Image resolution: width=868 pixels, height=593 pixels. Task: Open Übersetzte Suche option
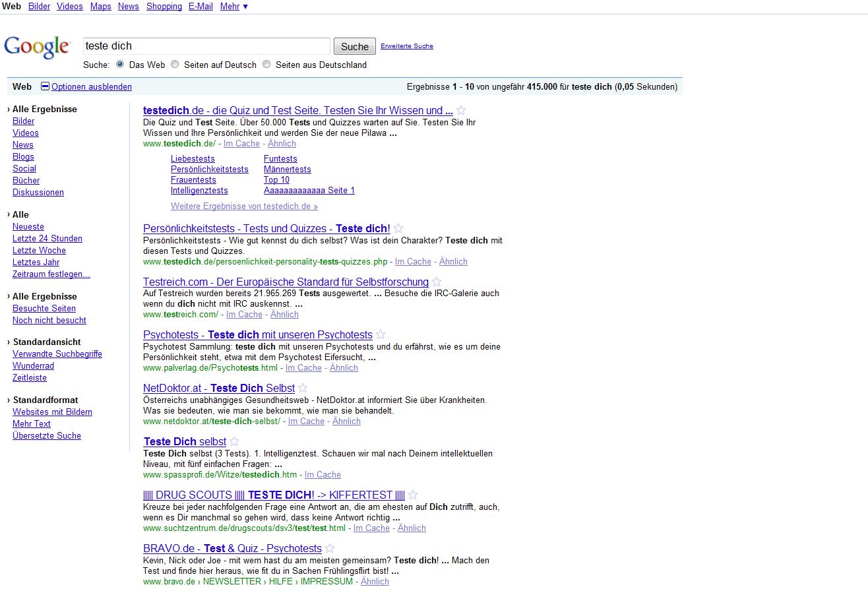coord(47,435)
